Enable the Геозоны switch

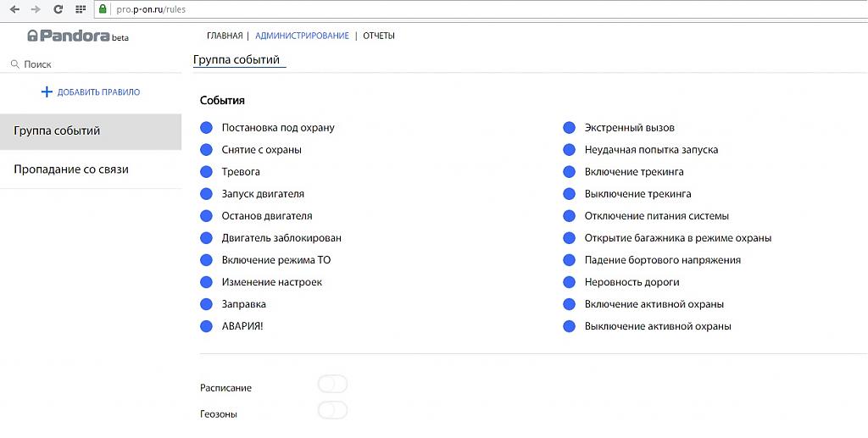(332, 411)
